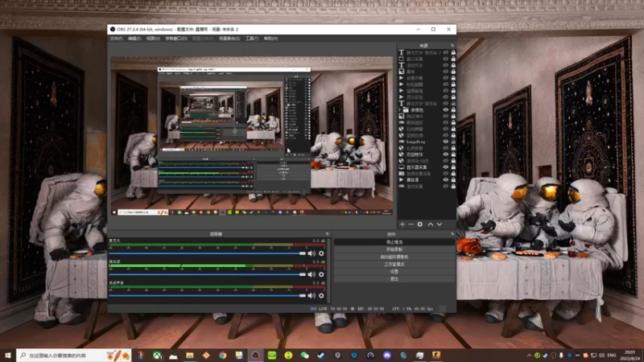Show hidden system tray icons chevron
This screenshot has width=644, height=362.
(529, 356)
